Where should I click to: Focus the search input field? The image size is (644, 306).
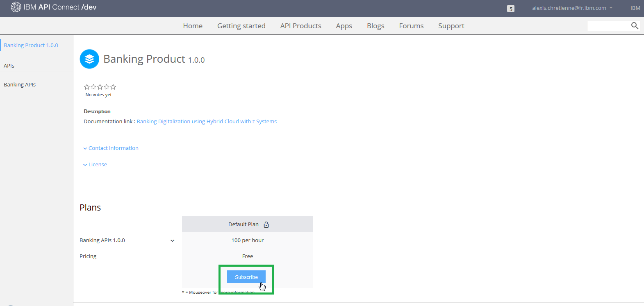pyautogui.click(x=609, y=26)
